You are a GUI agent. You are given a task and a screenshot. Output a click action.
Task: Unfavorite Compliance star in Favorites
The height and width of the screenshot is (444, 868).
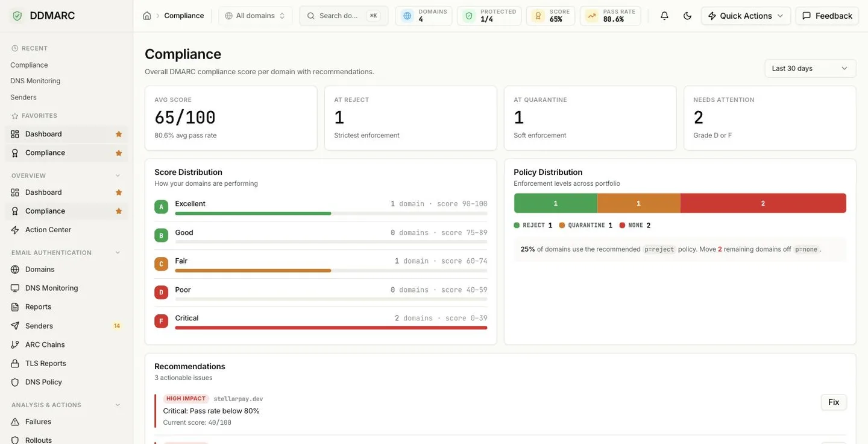point(119,153)
